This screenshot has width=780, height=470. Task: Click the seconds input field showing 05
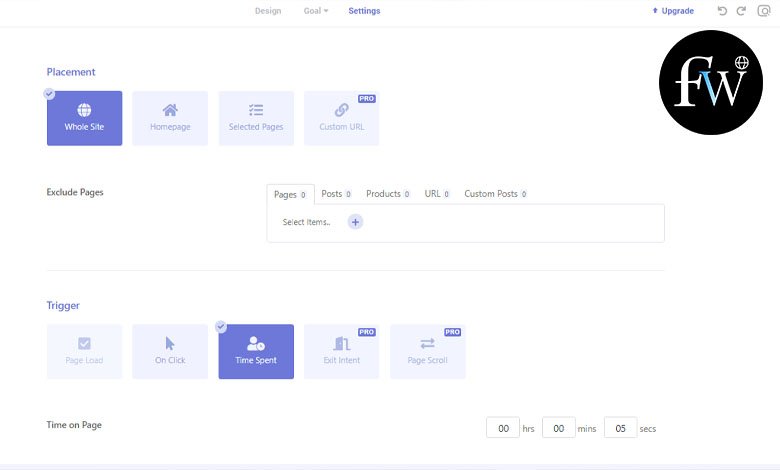tap(620, 428)
